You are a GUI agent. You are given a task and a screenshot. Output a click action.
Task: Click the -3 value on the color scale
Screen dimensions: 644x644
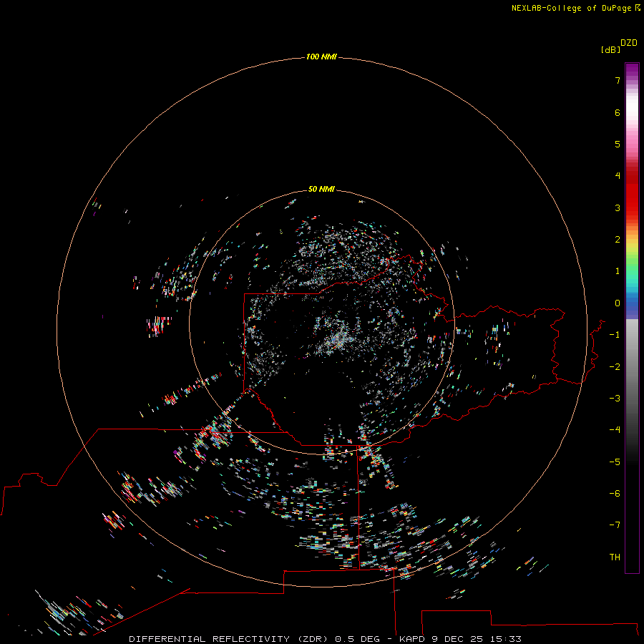pos(615,399)
